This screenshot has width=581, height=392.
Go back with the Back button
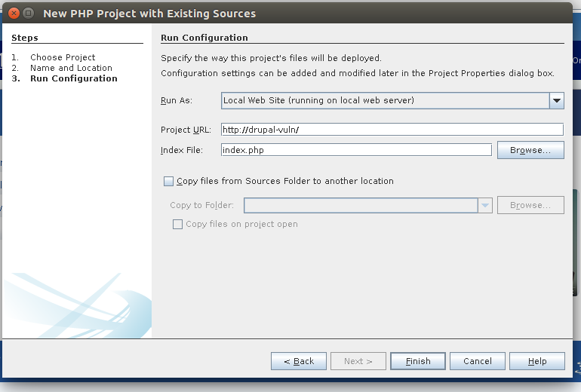point(299,361)
